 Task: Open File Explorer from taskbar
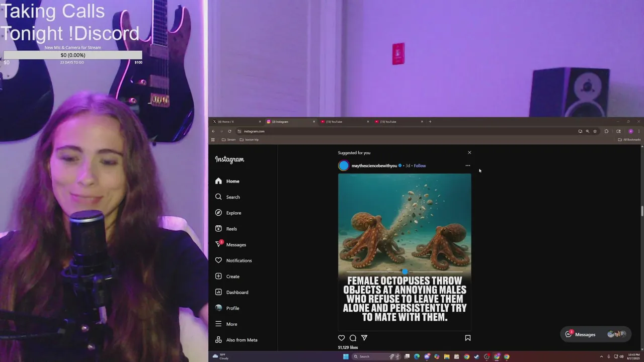tap(447, 356)
